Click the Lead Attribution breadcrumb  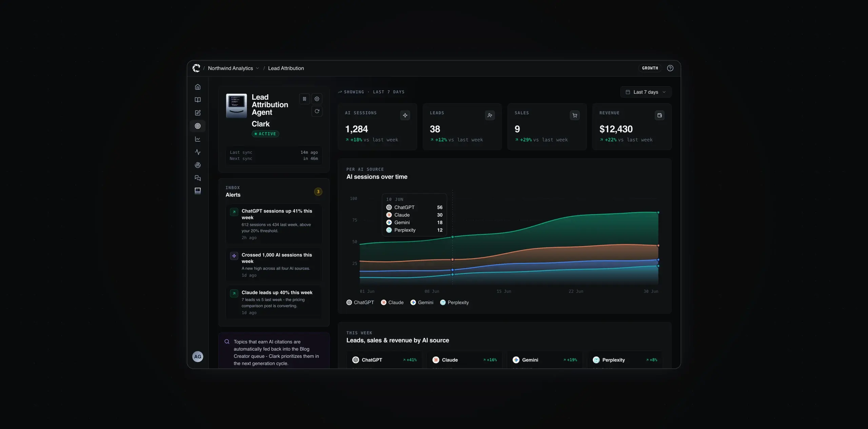(x=286, y=68)
